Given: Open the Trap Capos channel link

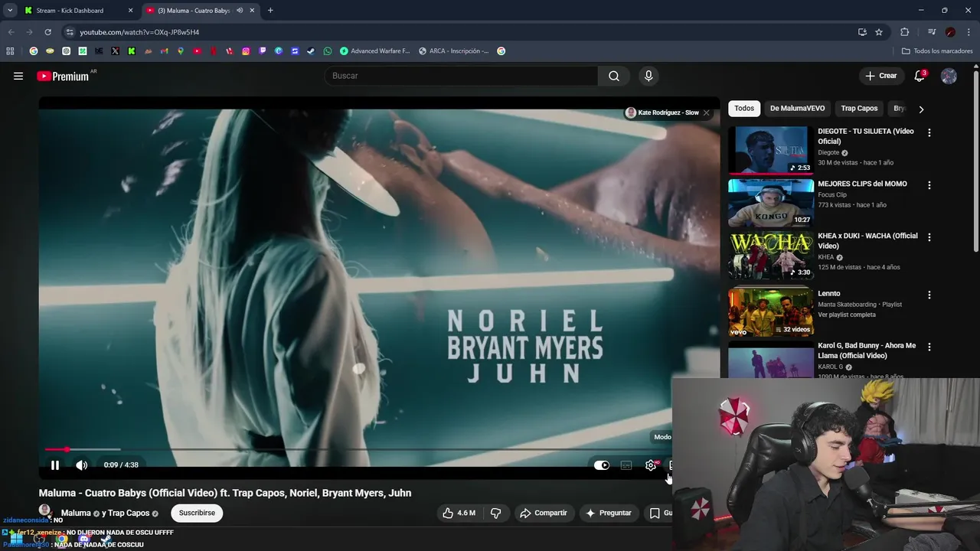Looking at the screenshot, I should coord(129,513).
